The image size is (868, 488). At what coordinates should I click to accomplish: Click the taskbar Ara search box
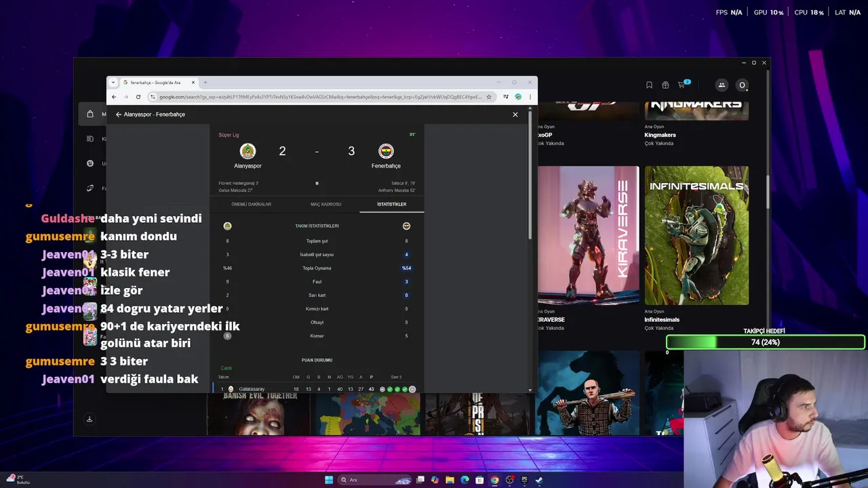click(x=374, y=480)
